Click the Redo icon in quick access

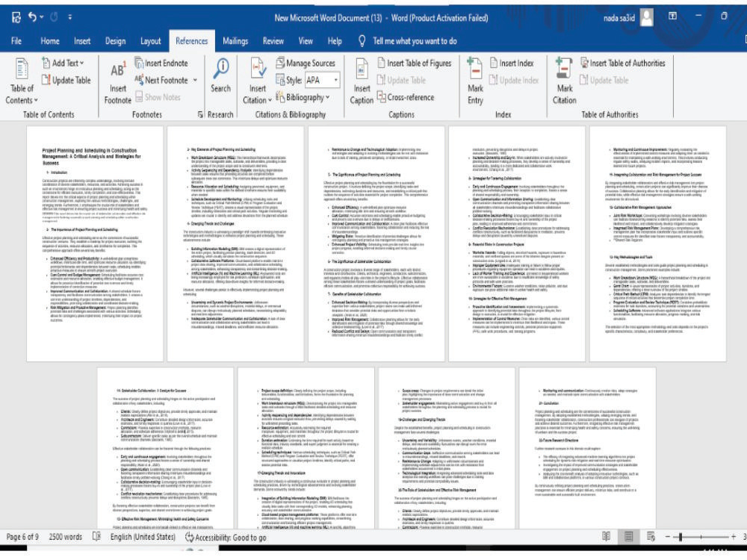point(54,17)
